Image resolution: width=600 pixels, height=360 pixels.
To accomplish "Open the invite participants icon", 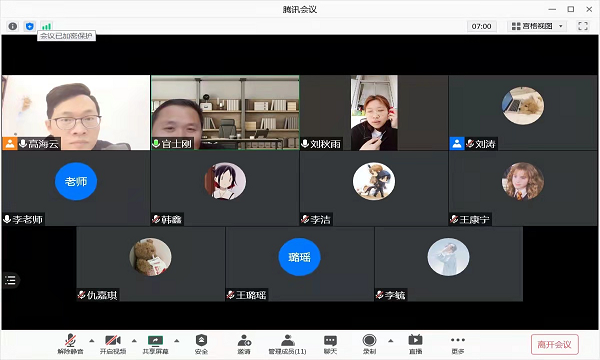I will (244, 344).
